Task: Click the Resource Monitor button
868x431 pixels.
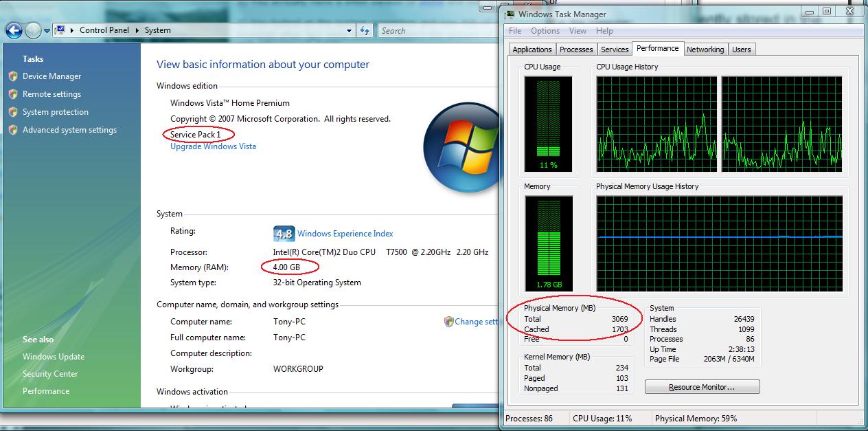Action: point(703,387)
